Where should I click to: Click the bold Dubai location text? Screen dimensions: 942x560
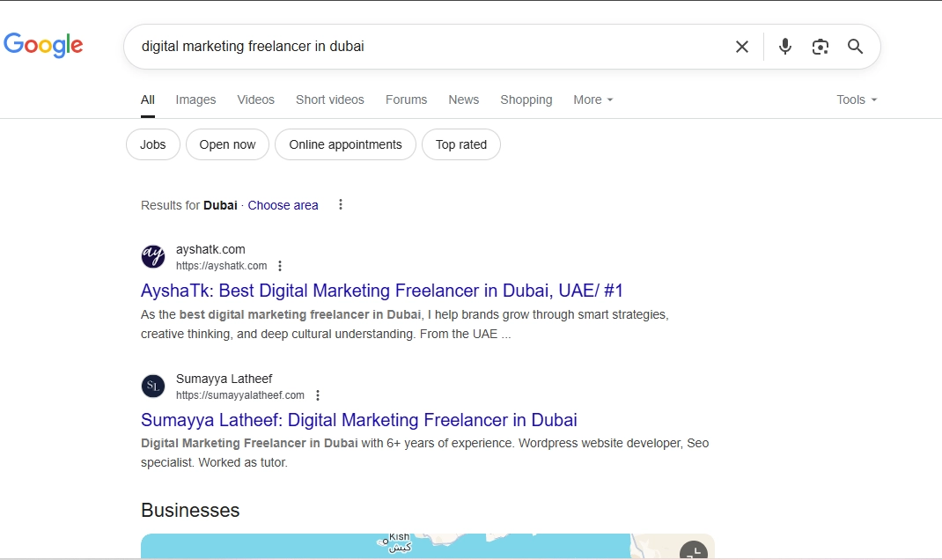pos(220,205)
